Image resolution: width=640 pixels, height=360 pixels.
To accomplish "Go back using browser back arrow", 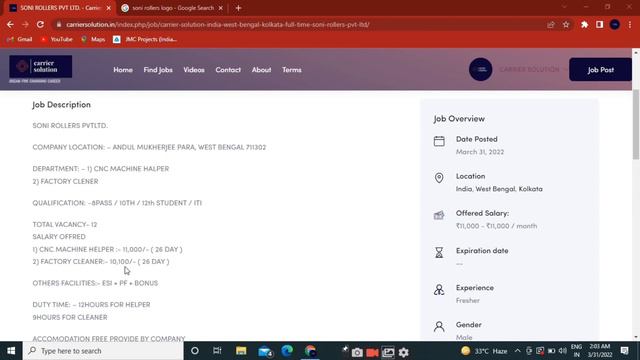I will click(10, 24).
